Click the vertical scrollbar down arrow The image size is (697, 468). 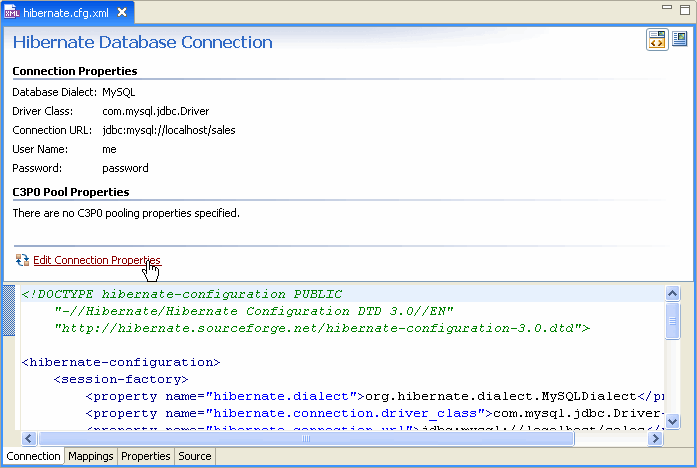pos(673,421)
